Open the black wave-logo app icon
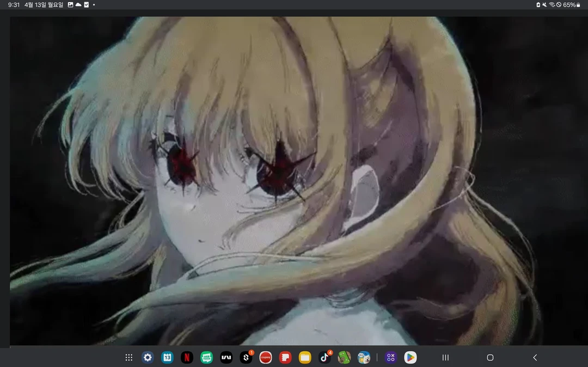 click(226, 358)
